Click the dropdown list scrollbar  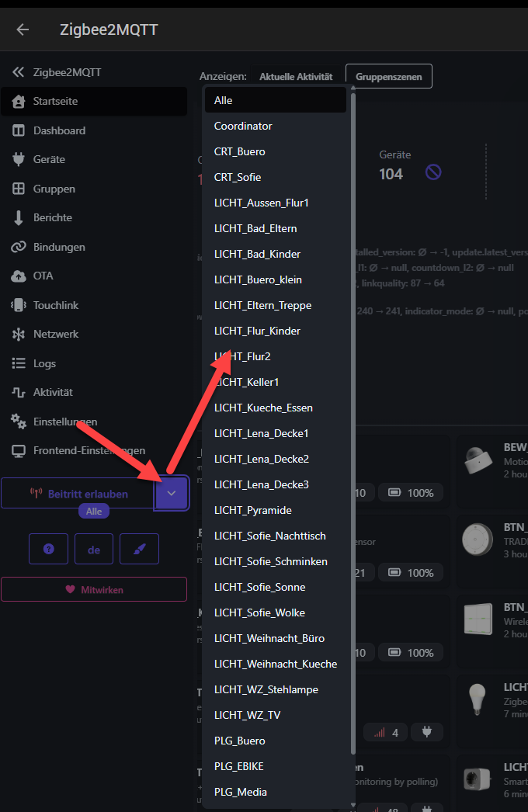353,419
